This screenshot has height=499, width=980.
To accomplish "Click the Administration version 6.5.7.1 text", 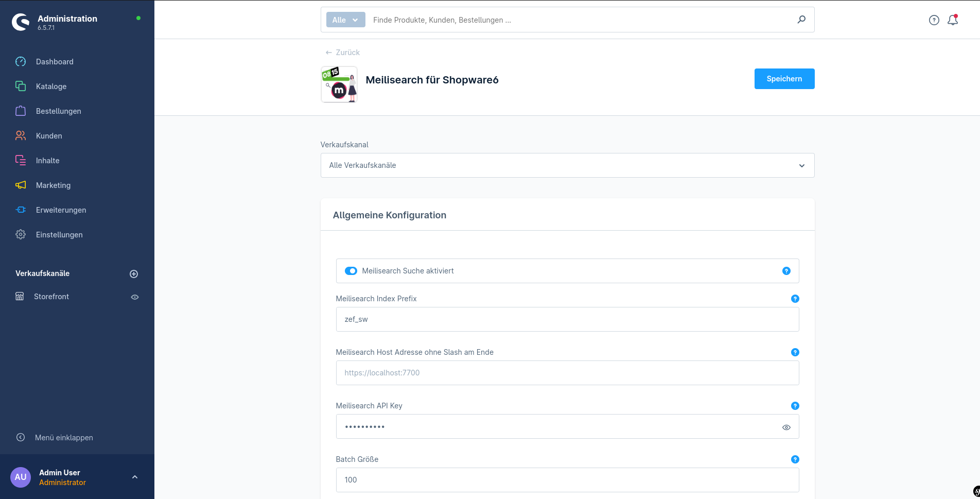I will pyautogui.click(x=46, y=28).
